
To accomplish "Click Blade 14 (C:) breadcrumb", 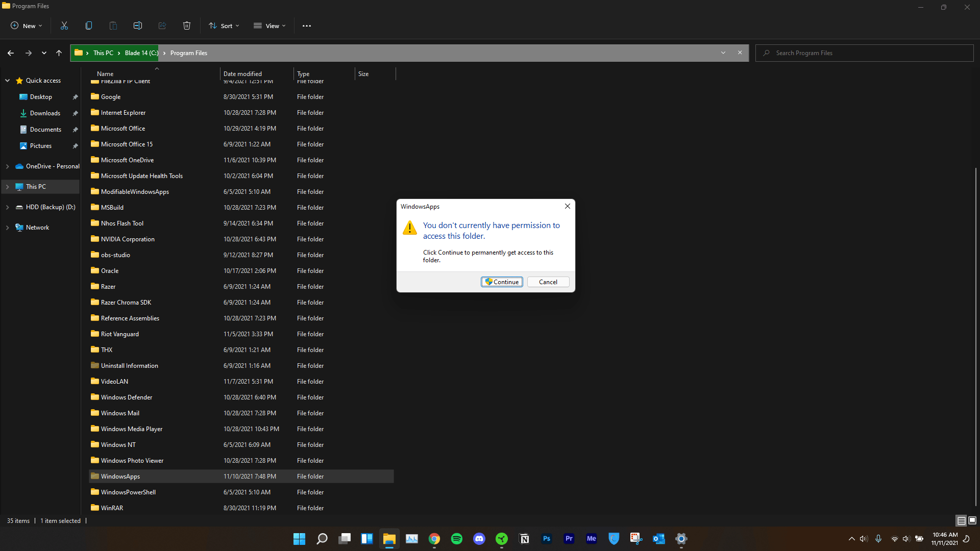I will pos(141,53).
